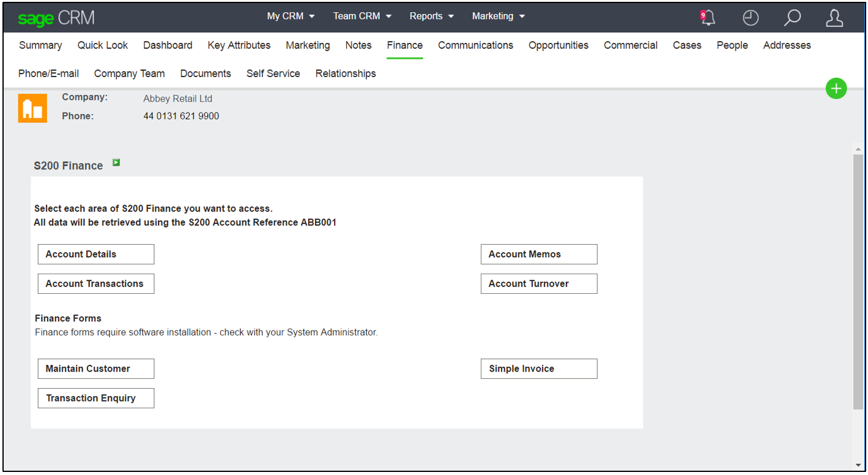
Task: Open the Account Memos button
Action: coord(539,255)
